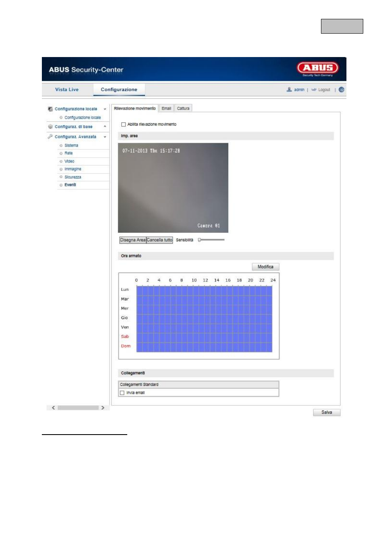Image resolution: width=392 pixels, height=554 pixels.
Task: Open the language globe icon
Action: click(342, 89)
